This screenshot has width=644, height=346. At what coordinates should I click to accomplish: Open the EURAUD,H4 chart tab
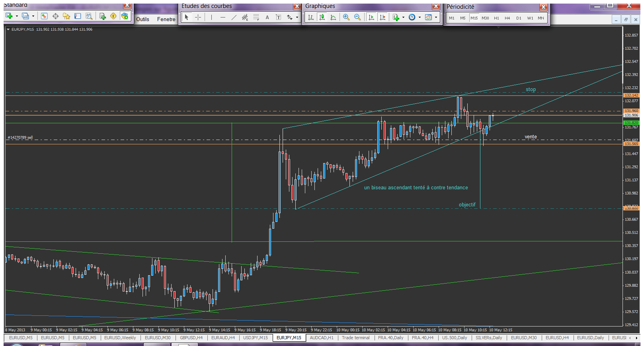coord(223,338)
